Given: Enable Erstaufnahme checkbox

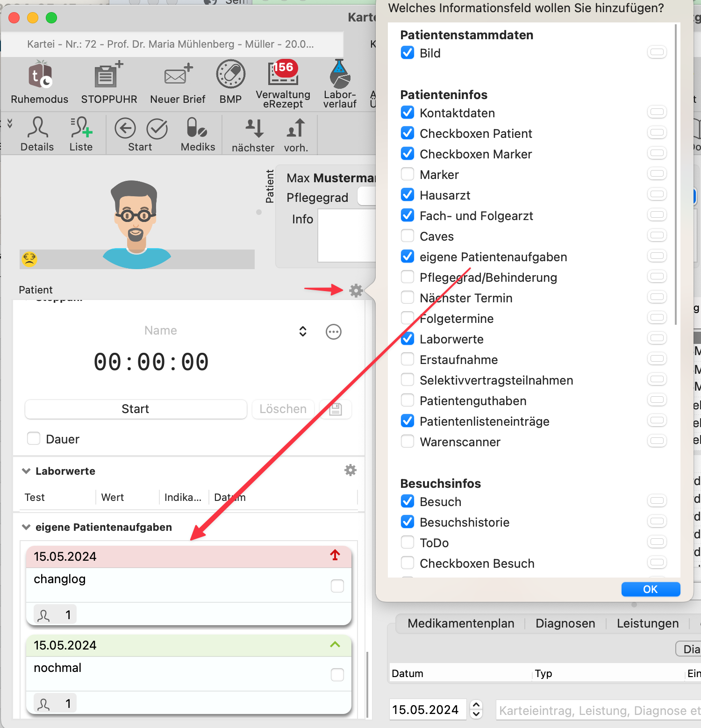Looking at the screenshot, I should click(x=408, y=359).
